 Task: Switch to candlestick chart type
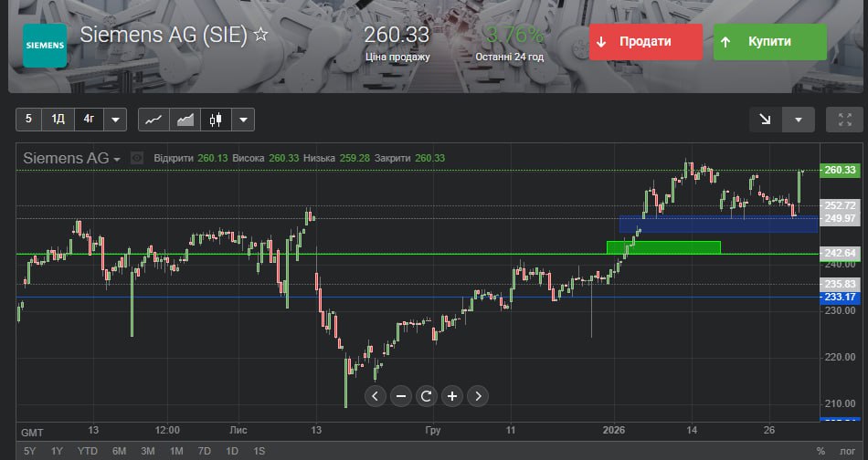pyautogui.click(x=216, y=120)
